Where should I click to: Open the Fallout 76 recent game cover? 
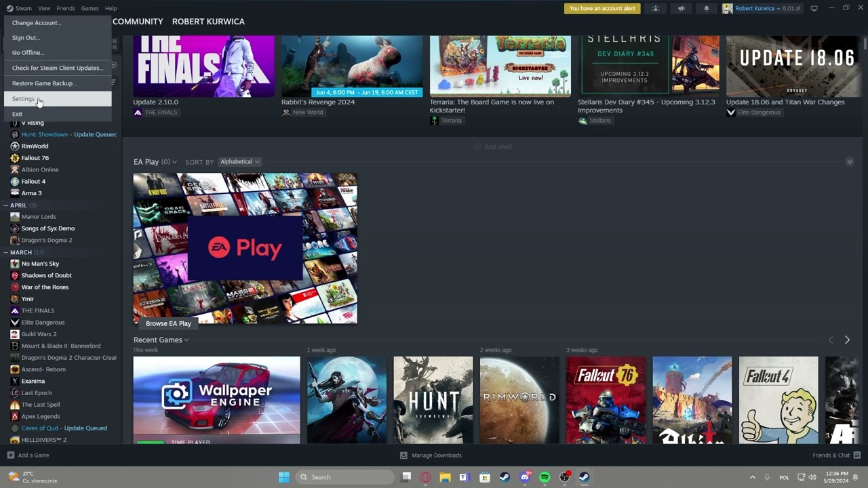pos(606,400)
